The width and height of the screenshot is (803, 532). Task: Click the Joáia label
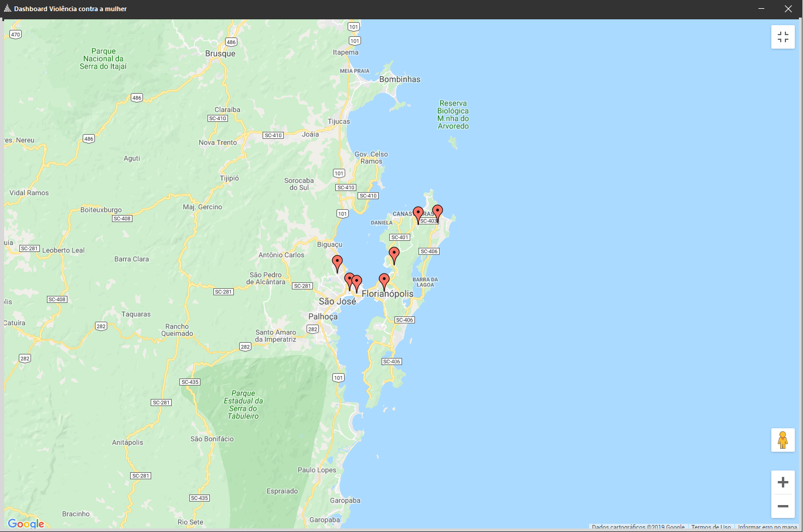click(x=311, y=134)
